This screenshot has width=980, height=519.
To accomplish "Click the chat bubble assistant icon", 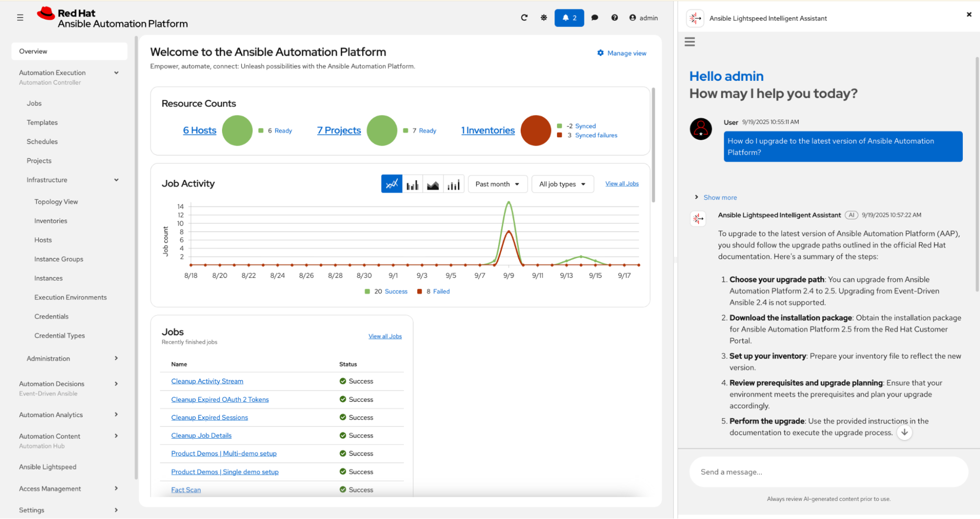I will click(595, 18).
